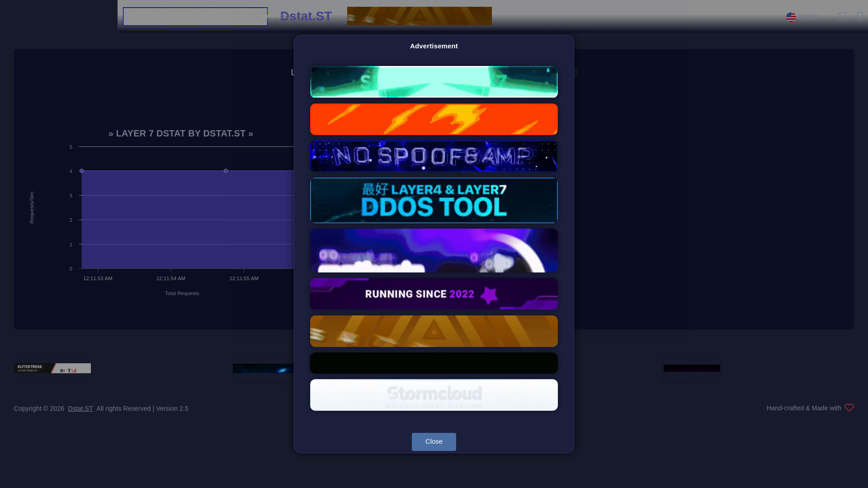This screenshot has height=488, width=868.
Task: Open the RUNNING SINCE 2022 banner
Action: (434, 294)
